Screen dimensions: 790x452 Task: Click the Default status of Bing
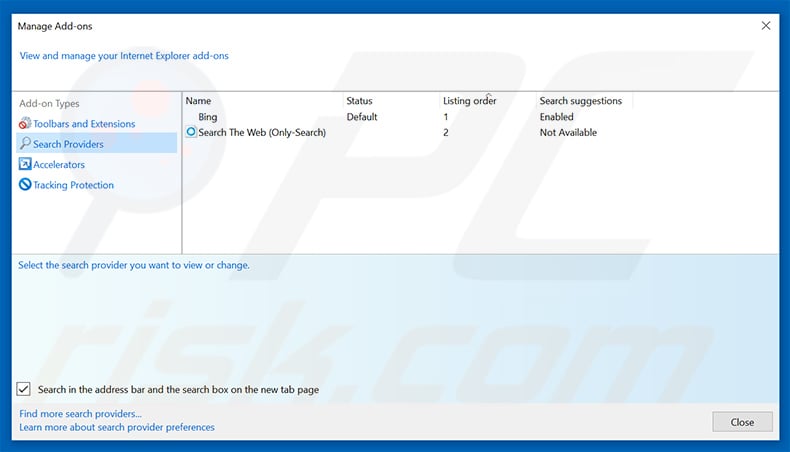pos(362,116)
